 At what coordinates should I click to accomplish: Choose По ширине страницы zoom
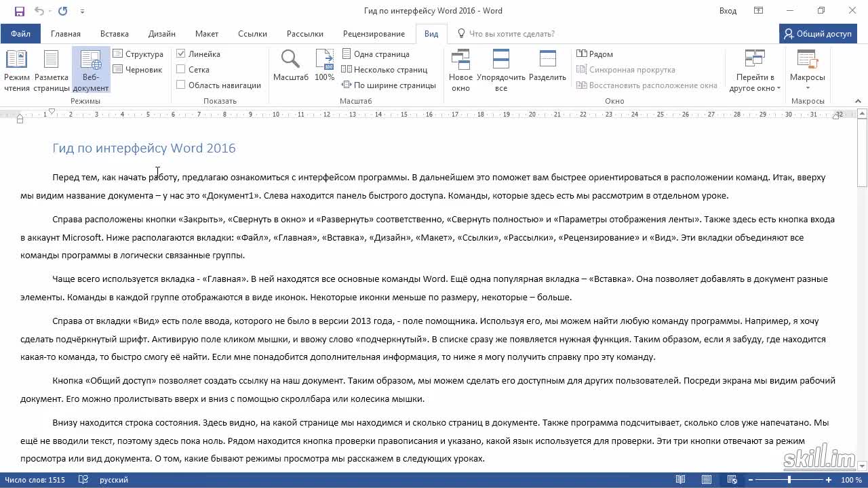click(x=389, y=85)
